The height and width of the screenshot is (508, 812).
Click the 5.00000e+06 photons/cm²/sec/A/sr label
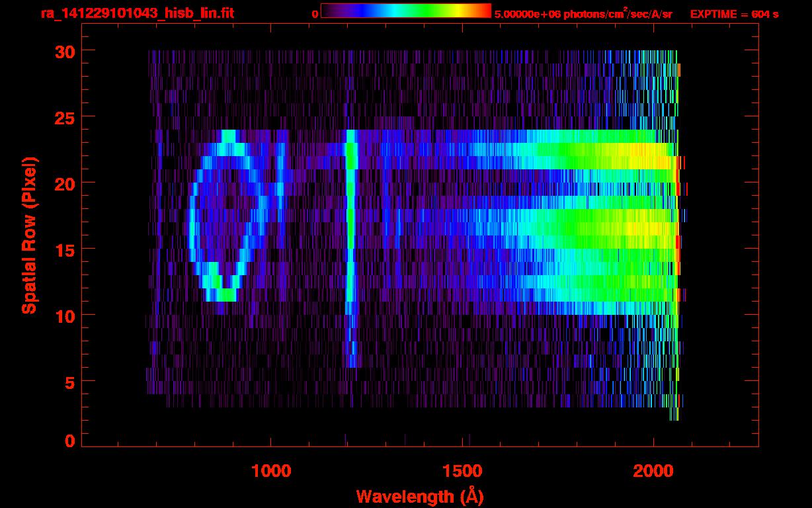pyautogui.click(x=583, y=13)
